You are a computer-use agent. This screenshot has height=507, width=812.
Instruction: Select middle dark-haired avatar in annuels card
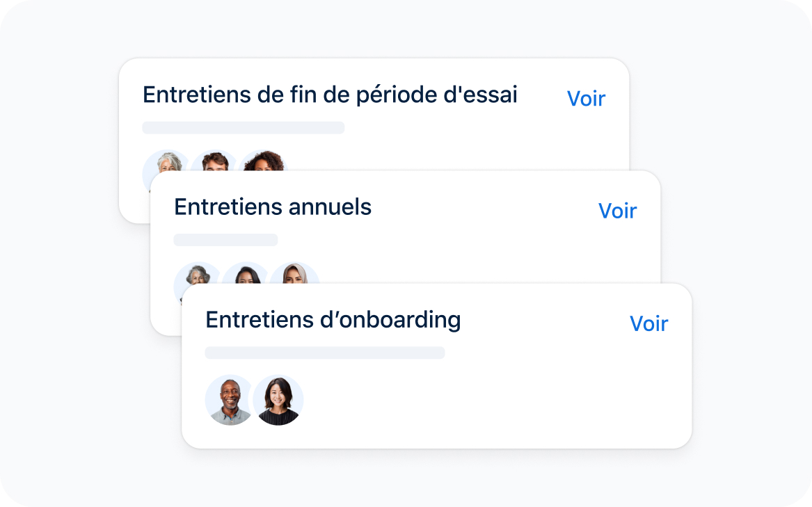tap(246, 273)
